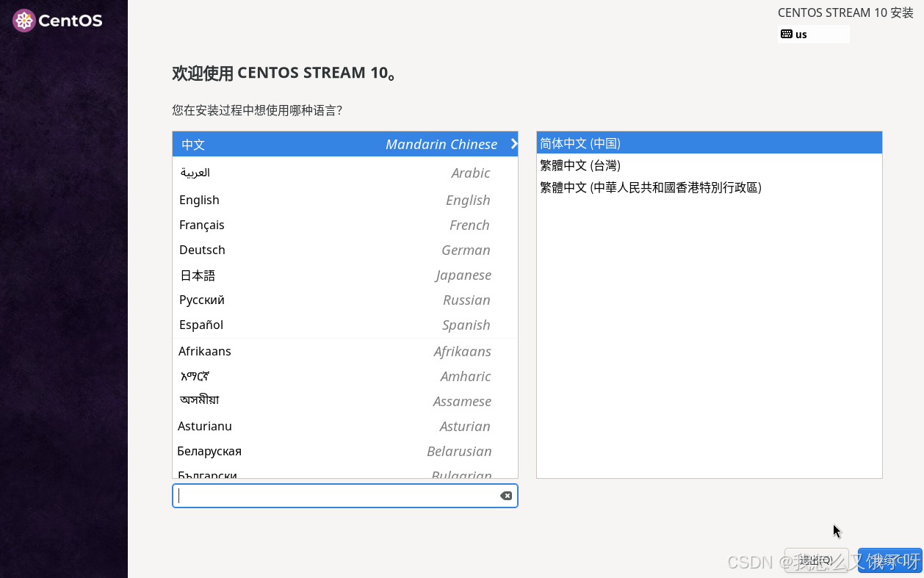Select Deutsch German language
This screenshot has height=578, width=924.
tap(345, 250)
